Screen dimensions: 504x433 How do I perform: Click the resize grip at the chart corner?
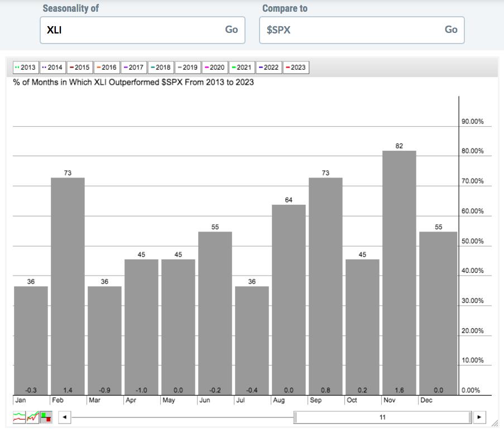pos(495,425)
